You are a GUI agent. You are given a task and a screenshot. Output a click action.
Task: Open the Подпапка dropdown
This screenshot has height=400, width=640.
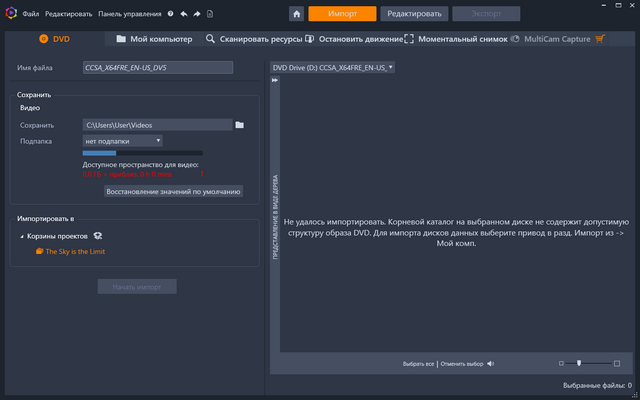click(122, 141)
